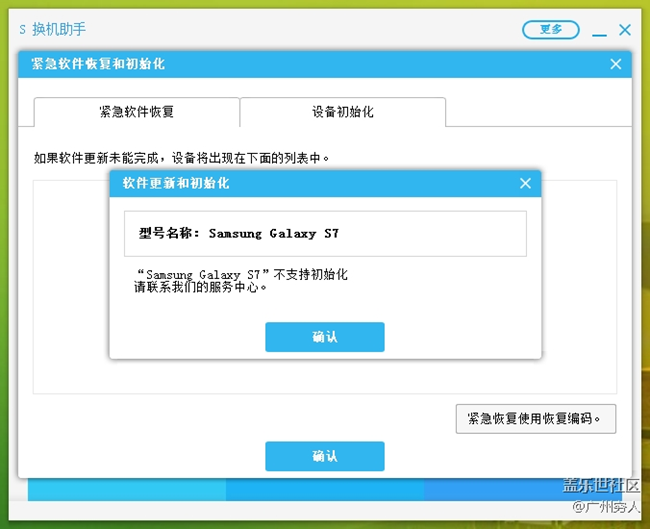Minimize the 换机助手 window
The width and height of the screenshot is (650, 529).
(x=599, y=34)
